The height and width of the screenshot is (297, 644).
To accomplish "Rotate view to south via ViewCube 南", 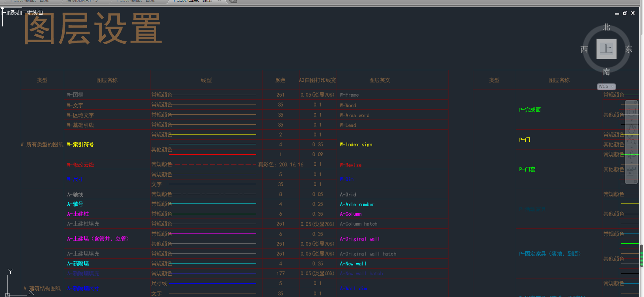I will (606, 72).
